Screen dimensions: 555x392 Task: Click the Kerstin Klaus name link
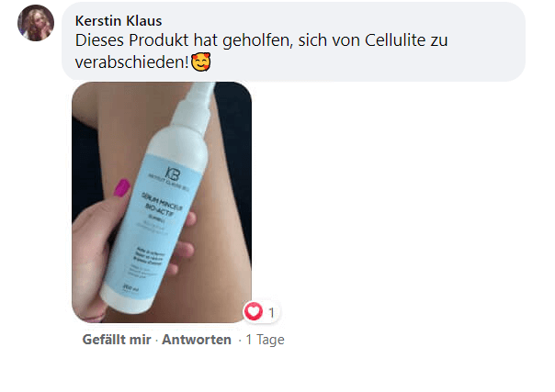tap(119, 21)
